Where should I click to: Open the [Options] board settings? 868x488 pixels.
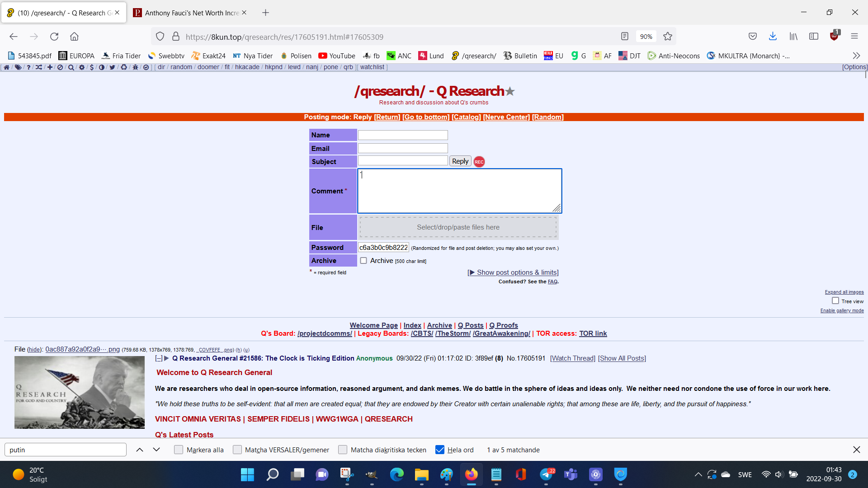854,67
